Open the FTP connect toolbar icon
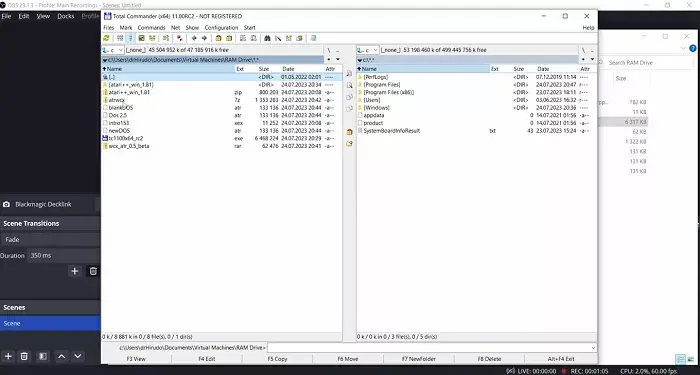700x375 pixels. tap(243, 38)
